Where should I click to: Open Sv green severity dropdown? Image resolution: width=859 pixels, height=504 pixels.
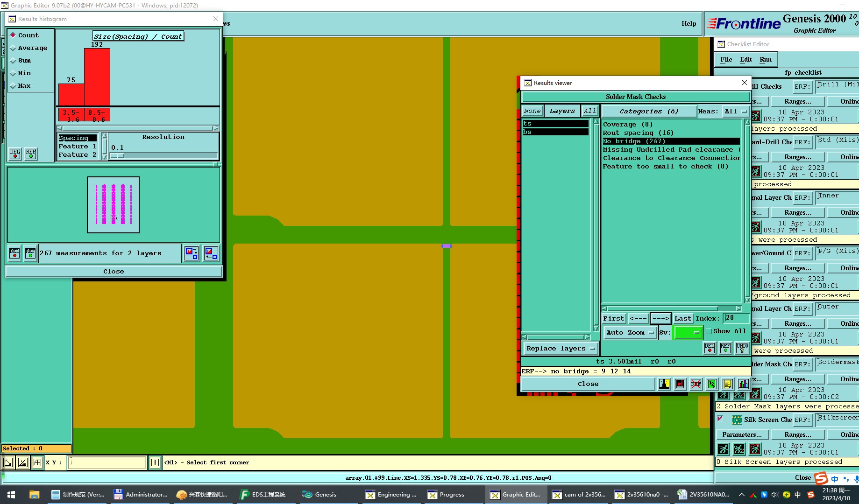pyautogui.click(x=688, y=332)
